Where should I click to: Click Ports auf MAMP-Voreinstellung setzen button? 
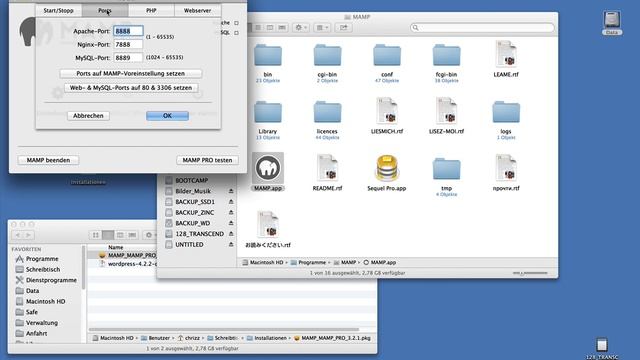click(x=131, y=73)
